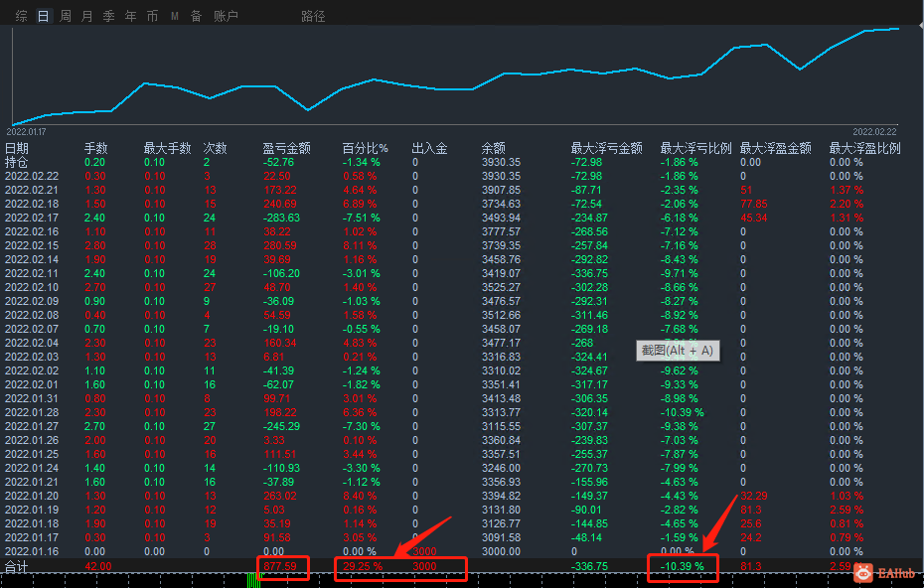This screenshot has height=588, width=924.
Task: Click the 280.59 profit amount cell
Action: (280, 245)
